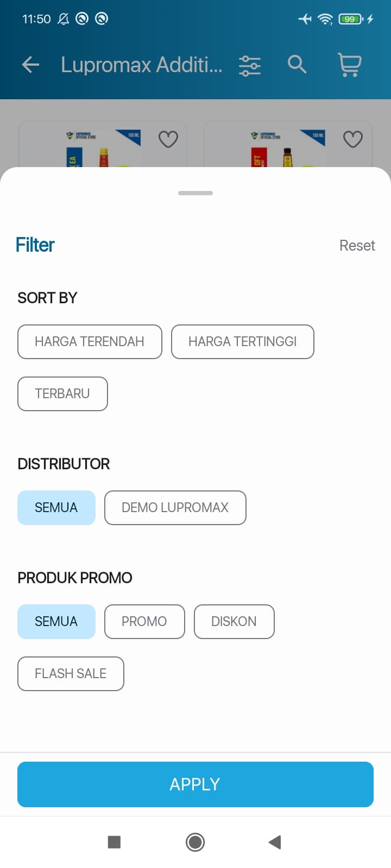Tap the back arrow in header
The image size is (391, 868).
pyautogui.click(x=30, y=65)
